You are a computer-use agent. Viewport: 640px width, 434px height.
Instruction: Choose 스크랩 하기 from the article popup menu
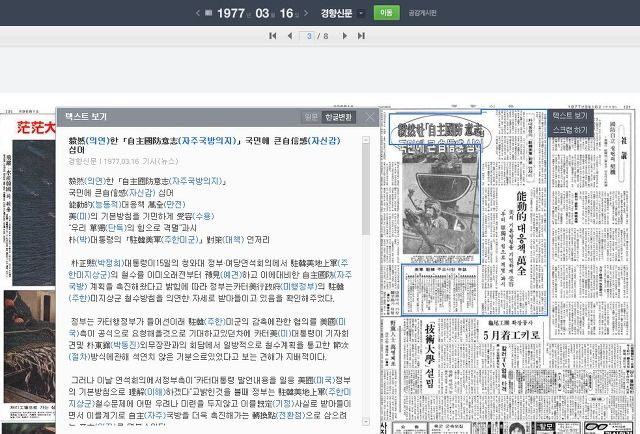pyautogui.click(x=570, y=130)
